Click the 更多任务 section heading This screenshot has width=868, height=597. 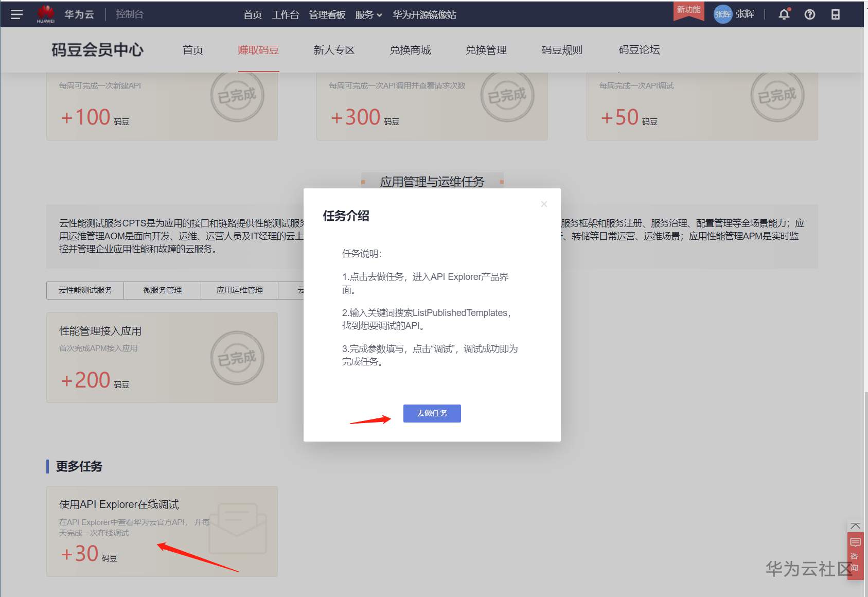pos(79,466)
